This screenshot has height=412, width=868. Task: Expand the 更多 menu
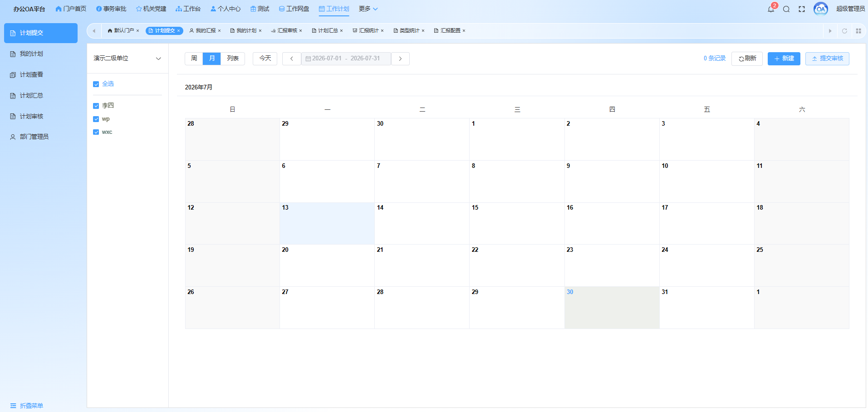(368, 9)
